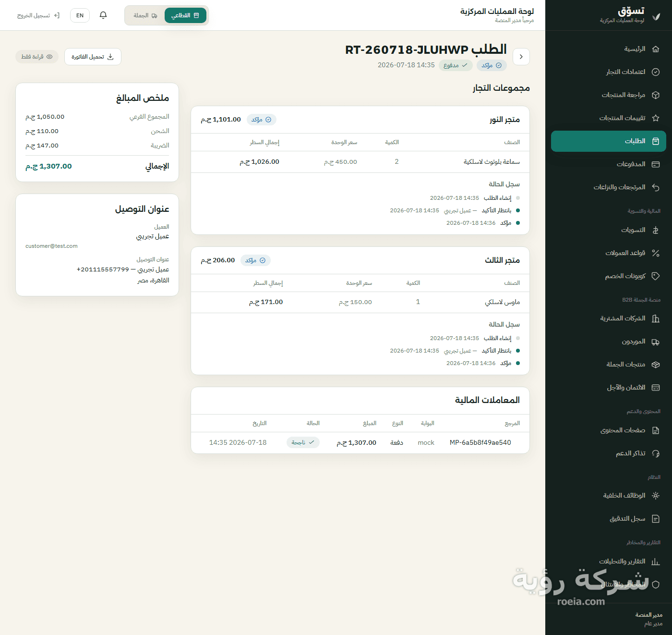The image size is (672, 635).
Task: Click the مراجعة المنتجات box icon
Action: click(656, 95)
